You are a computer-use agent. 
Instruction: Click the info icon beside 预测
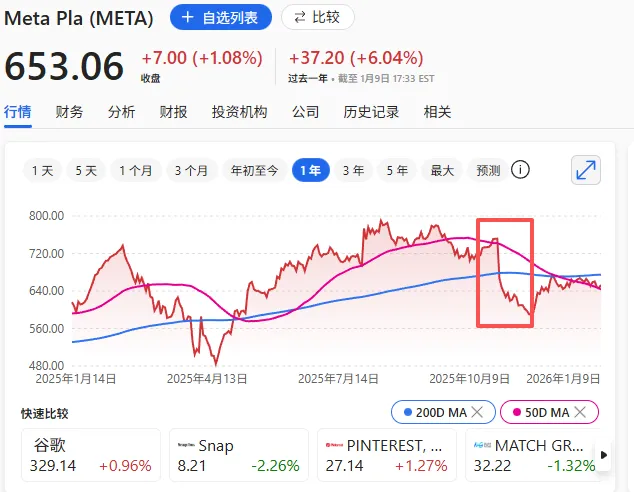(520, 170)
